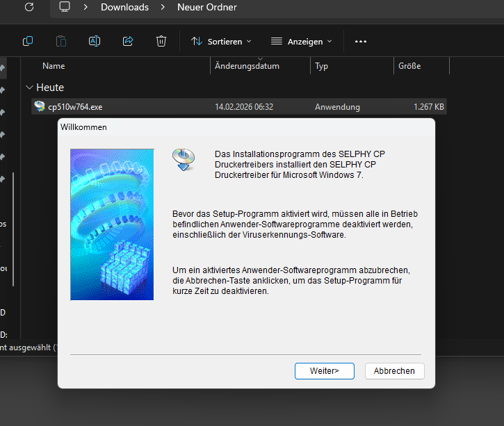The height and width of the screenshot is (426, 504).
Task: Select Neuer Ordner in the breadcrumb
Action: 206,7
